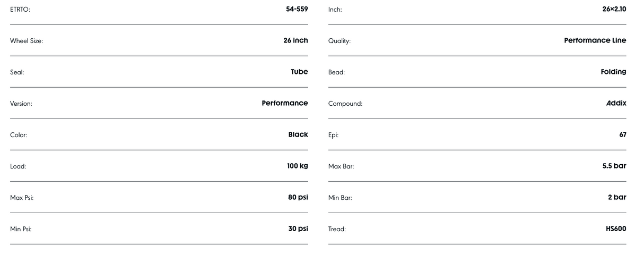
Task: Click the Color value Black
Action: pyautogui.click(x=298, y=134)
